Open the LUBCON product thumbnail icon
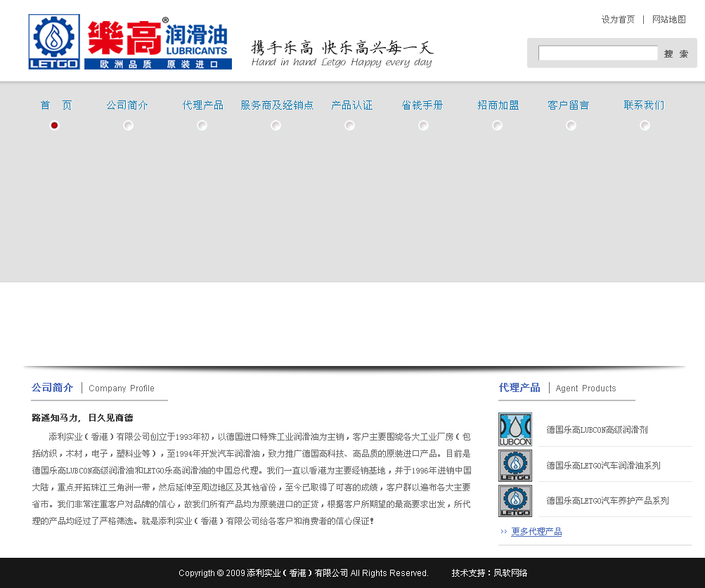705x588 pixels. pos(515,429)
